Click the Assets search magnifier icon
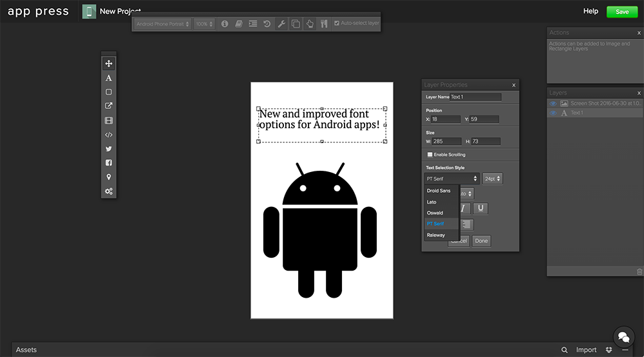Screen dimensions: 644x357 [x=564, y=350]
